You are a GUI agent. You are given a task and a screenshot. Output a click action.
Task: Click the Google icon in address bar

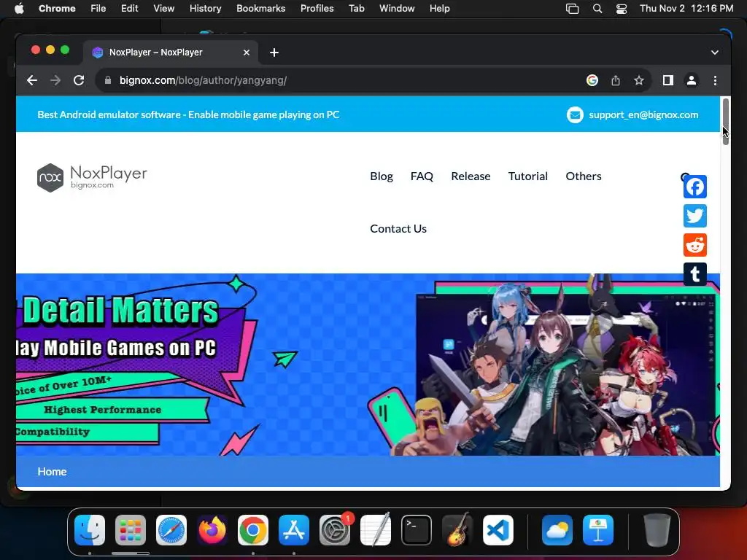click(x=592, y=80)
